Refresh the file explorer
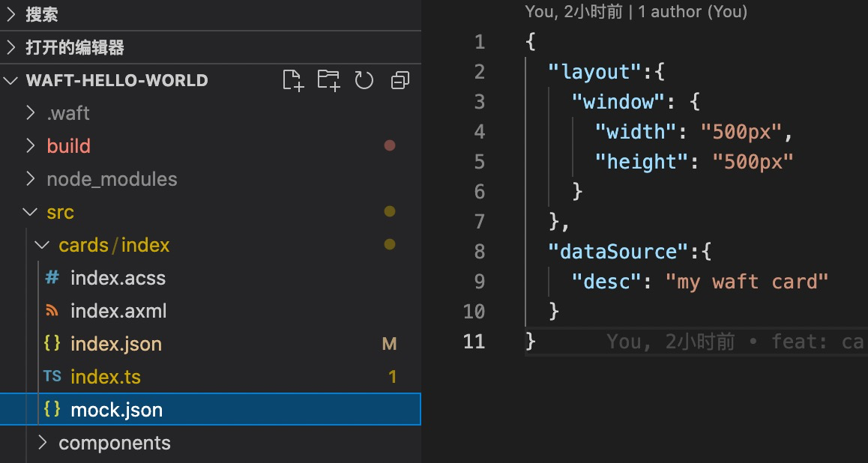 point(364,80)
